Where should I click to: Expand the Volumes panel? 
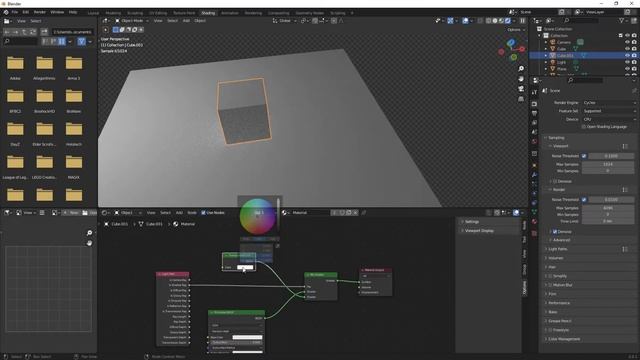[x=556, y=258]
